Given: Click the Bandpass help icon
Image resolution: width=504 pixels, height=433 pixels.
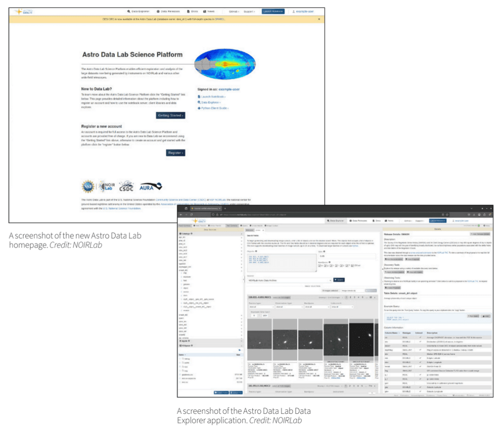Looking at the screenshot, I should [x=330, y=263].
